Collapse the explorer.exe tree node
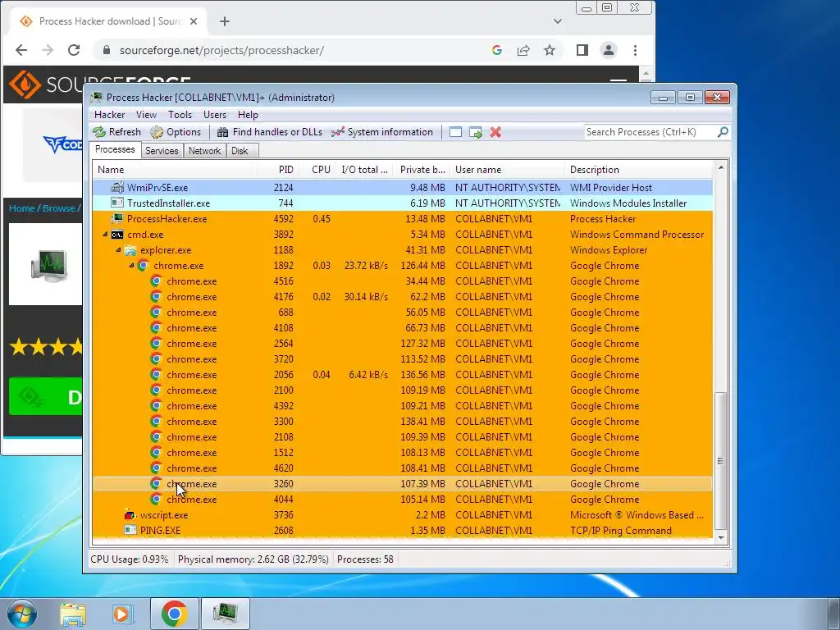Screen dimensions: 840x630 118,249
